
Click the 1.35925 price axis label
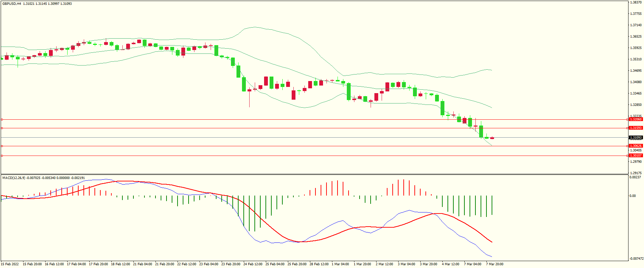point(636,48)
